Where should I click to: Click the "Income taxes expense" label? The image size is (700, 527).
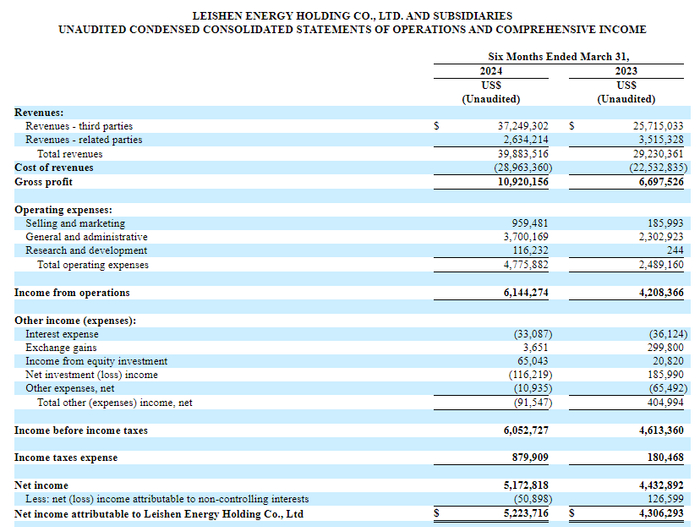click(66, 458)
